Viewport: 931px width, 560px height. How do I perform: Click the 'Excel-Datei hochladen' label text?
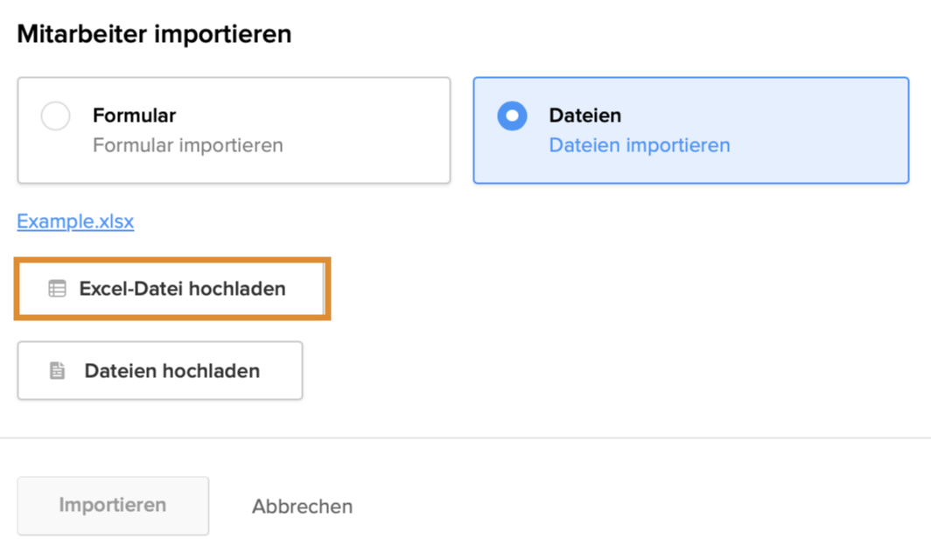tap(182, 289)
